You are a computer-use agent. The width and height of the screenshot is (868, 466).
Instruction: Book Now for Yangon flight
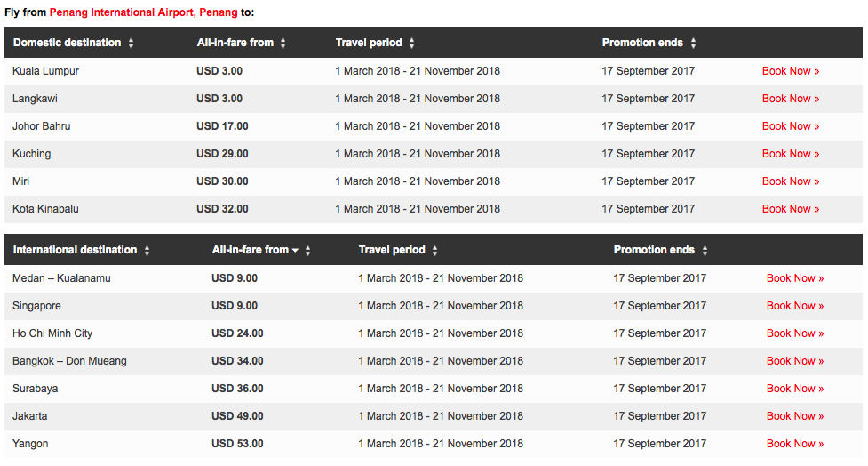coord(795,444)
